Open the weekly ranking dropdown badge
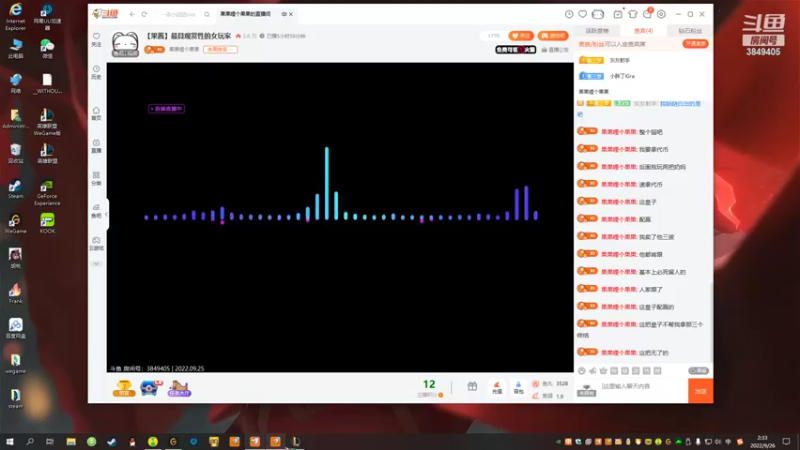Viewport: 800px width, 450px height. [x=220, y=49]
